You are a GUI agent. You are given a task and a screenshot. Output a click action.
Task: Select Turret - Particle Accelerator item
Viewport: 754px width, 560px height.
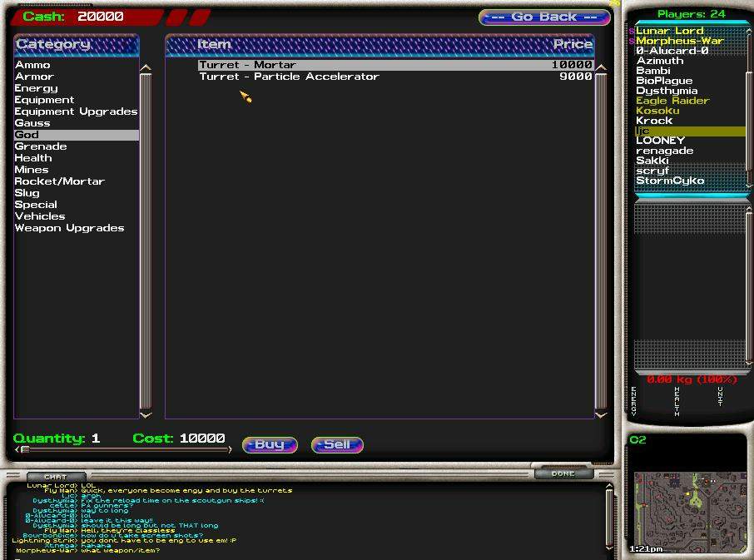point(289,77)
